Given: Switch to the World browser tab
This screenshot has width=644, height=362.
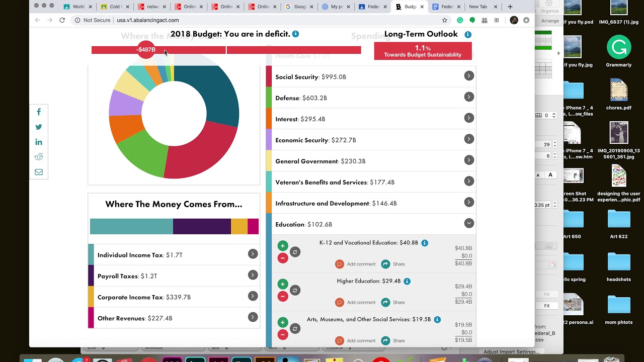Looking at the screenshot, I should [x=78, y=7].
